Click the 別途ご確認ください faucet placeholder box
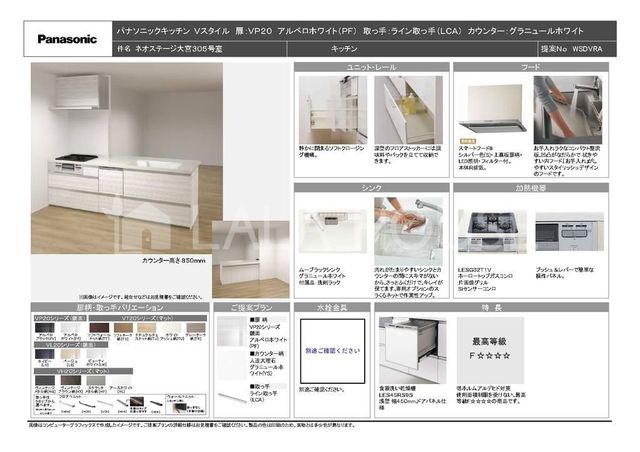This screenshot has height=452, width=640. [333, 351]
